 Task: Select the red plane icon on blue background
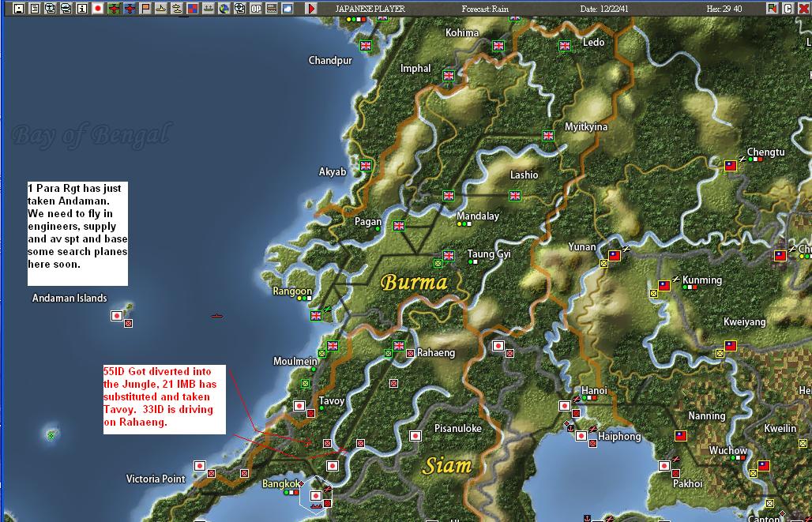[130, 8]
